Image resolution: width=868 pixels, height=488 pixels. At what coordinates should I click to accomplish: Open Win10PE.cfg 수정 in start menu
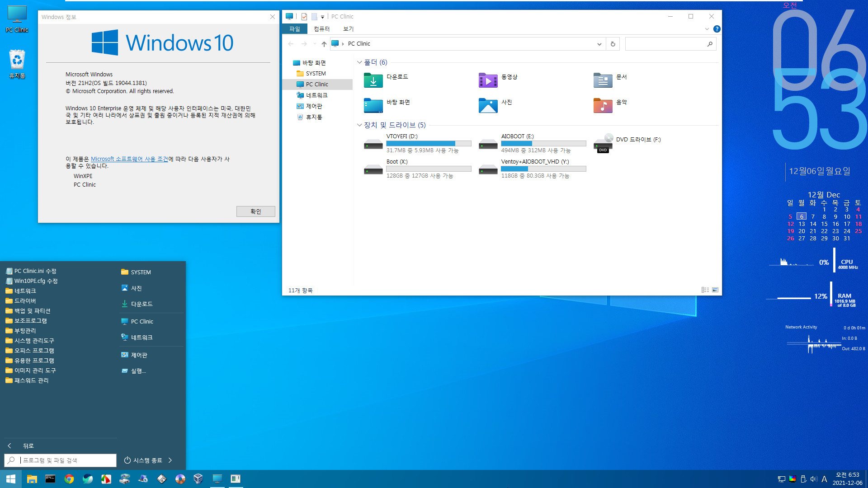pos(32,281)
